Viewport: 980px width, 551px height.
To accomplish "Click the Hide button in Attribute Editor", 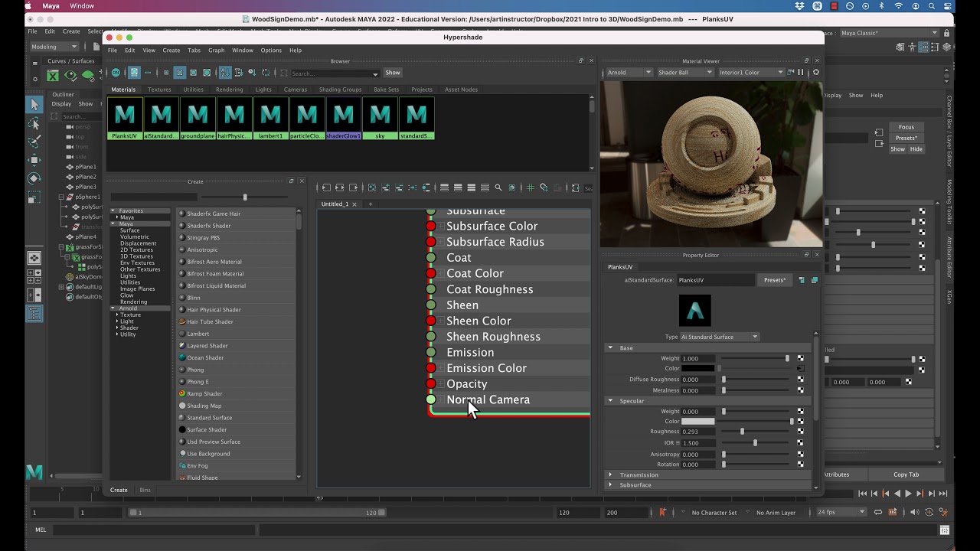I will click(x=916, y=149).
